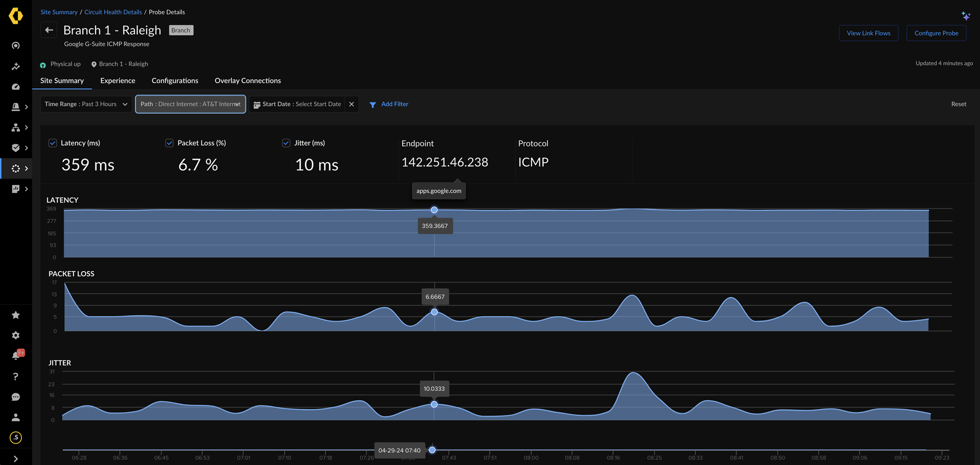Toggle the Jitter (ms) checkbox

click(x=286, y=143)
